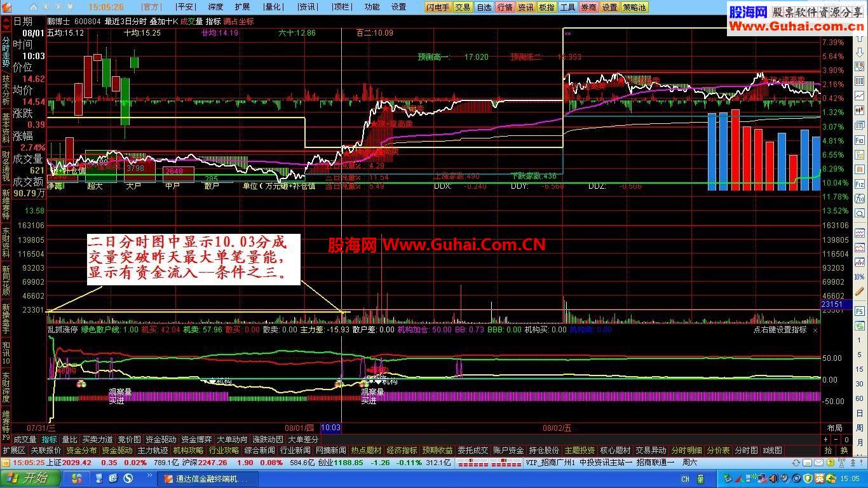The image size is (868, 488).
Task: Open the 量化 menu
Action: click(x=272, y=7)
